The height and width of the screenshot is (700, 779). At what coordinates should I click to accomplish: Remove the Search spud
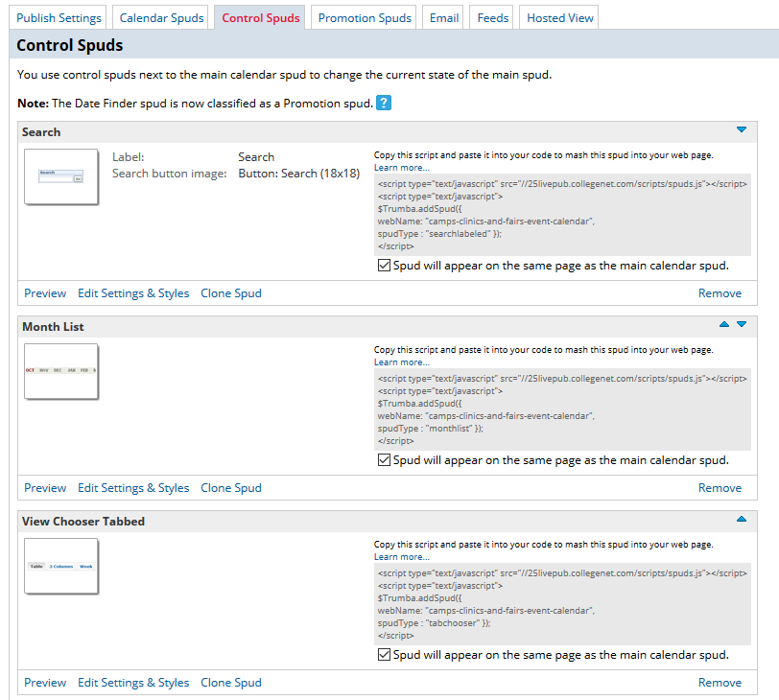click(x=720, y=292)
